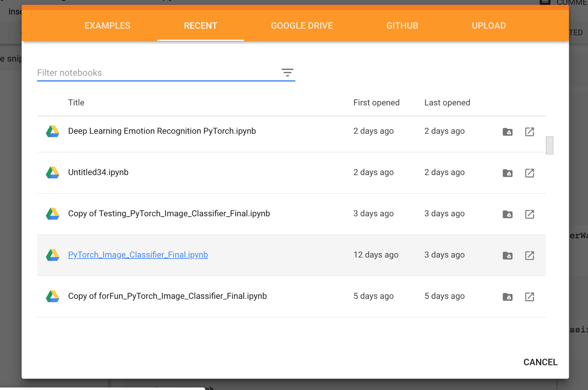Open the GitHub tab
This screenshot has height=390, width=588.
[x=402, y=26]
